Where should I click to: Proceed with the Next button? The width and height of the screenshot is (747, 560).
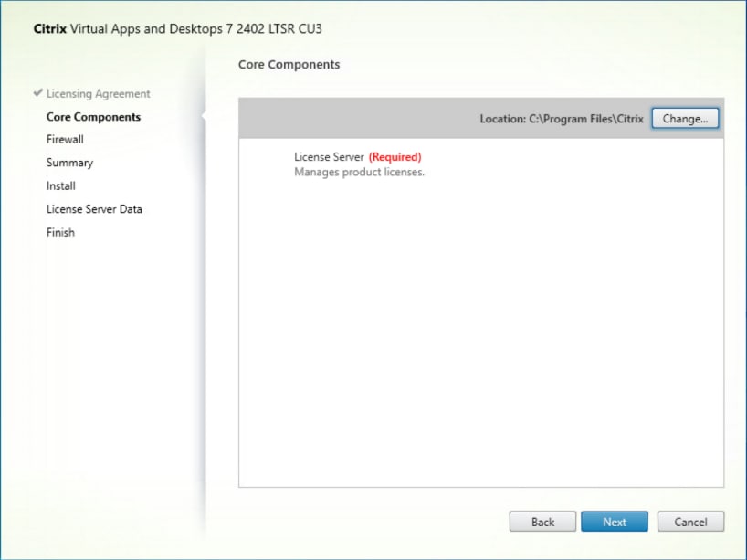click(x=614, y=522)
